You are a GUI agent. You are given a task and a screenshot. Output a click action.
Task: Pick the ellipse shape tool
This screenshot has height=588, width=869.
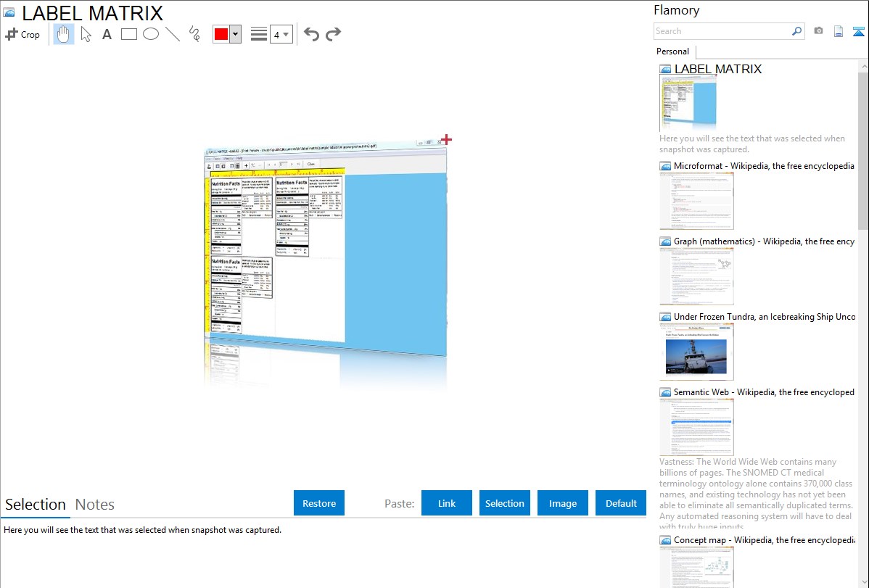tap(151, 34)
